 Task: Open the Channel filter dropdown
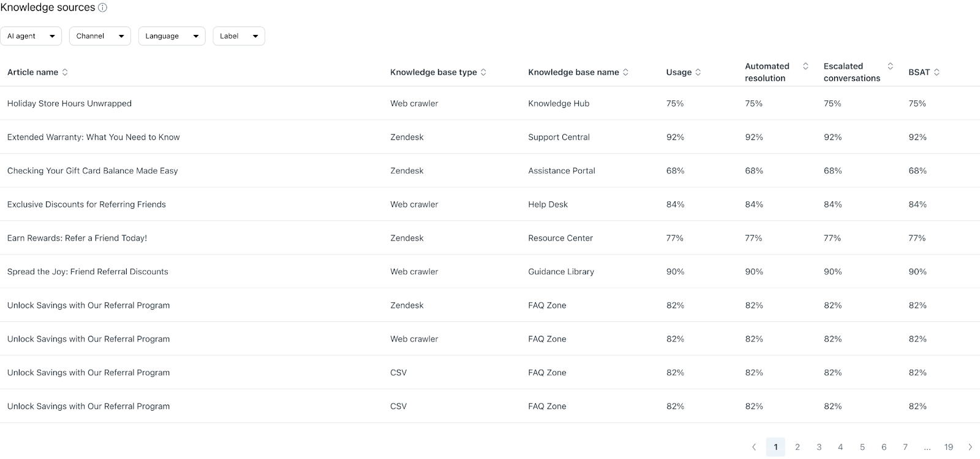coord(100,36)
